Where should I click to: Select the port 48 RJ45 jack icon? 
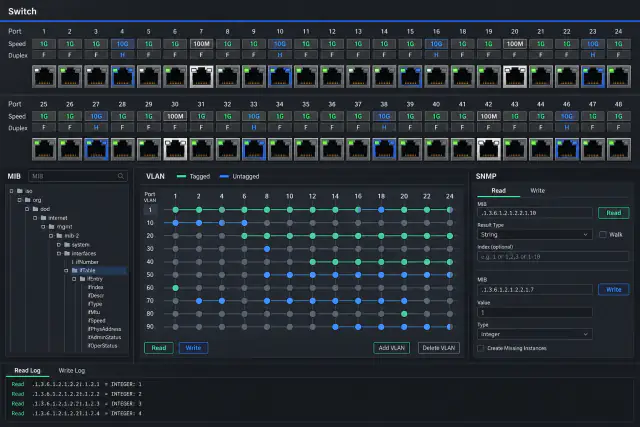coord(619,149)
